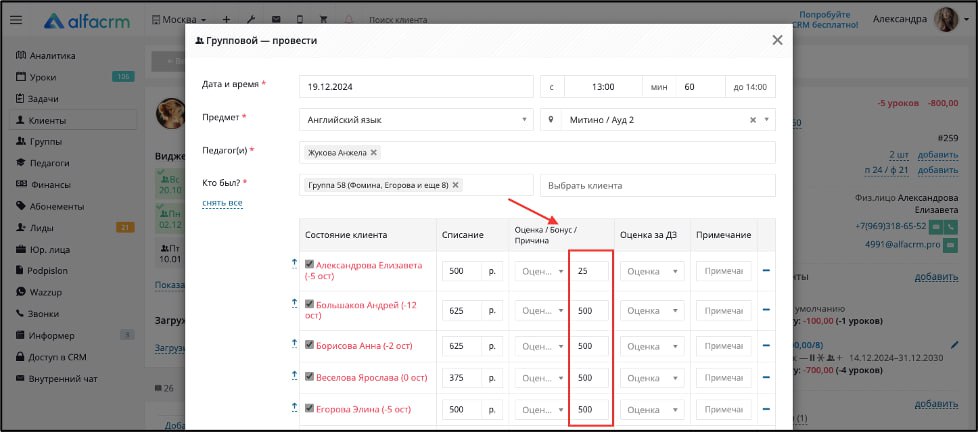Click the снять все link
The width and height of the screenshot is (979, 433).
(x=222, y=203)
